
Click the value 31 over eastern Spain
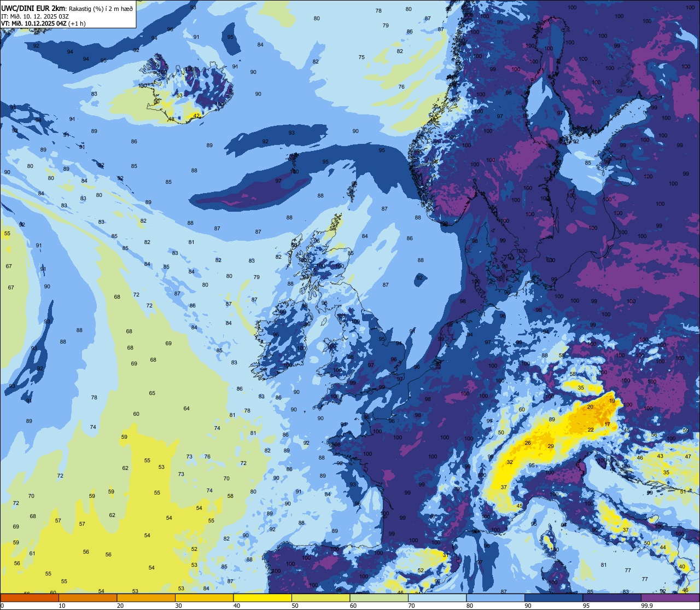coord(445,555)
